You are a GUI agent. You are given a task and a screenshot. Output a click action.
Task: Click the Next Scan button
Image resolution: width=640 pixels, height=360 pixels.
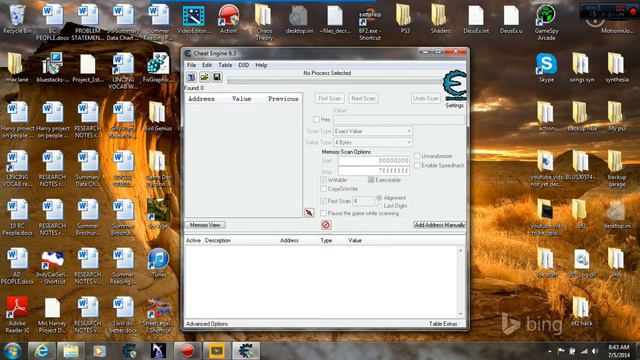[x=363, y=98]
